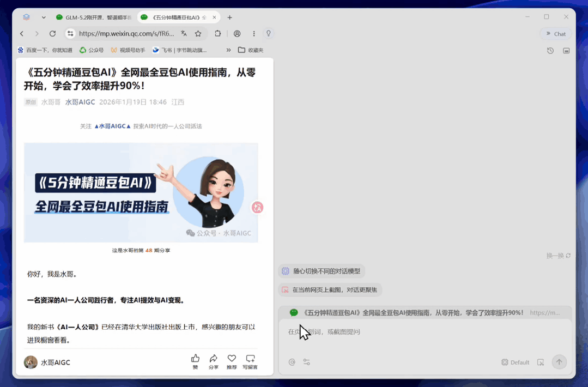Close the 《五分钟精通豆包AI》 tab
The width and height of the screenshot is (588, 387).
click(x=215, y=17)
